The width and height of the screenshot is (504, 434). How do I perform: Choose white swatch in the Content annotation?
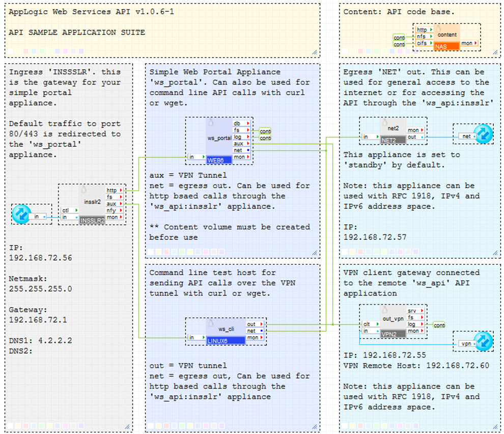345,51
